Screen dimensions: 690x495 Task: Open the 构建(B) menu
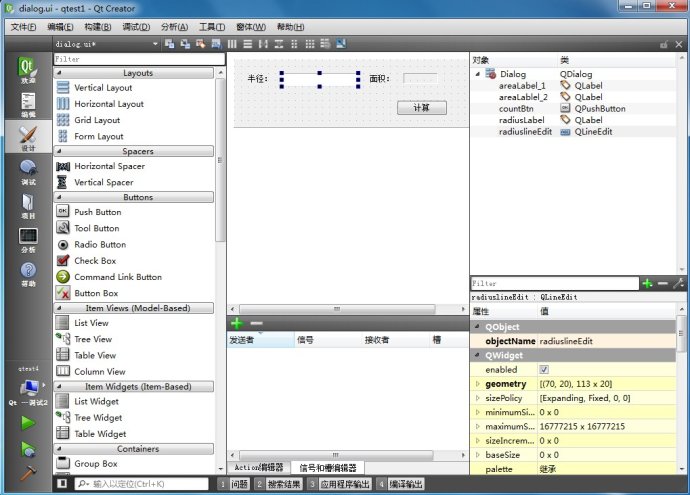point(98,27)
